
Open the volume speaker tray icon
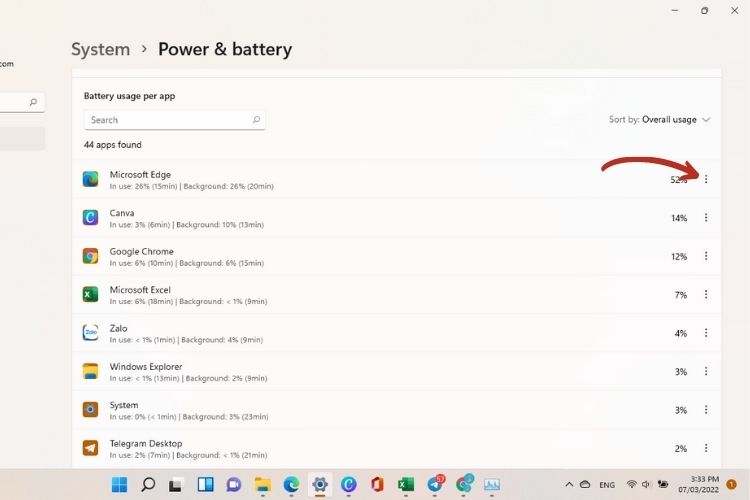tap(647, 484)
